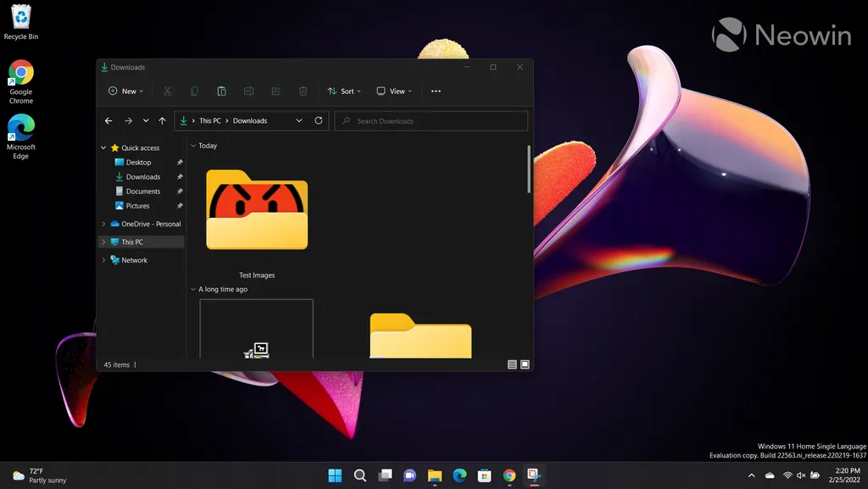This screenshot has height=489, width=868.
Task: Open the View menu
Action: click(394, 92)
